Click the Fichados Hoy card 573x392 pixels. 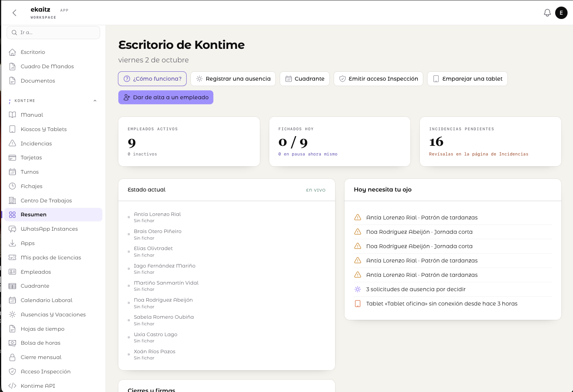tap(339, 142)
